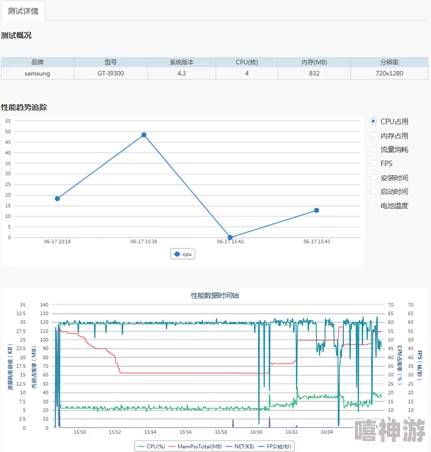This screenshot has height=452, width=431.
Task: Click the 832 memory cell
Action: (x=314, y=73)
